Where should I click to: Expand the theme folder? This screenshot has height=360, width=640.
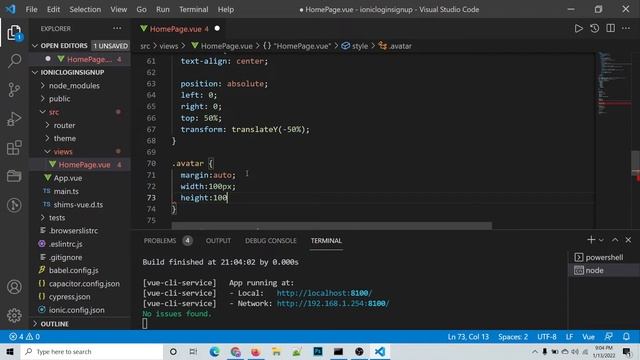click(80, 138)
